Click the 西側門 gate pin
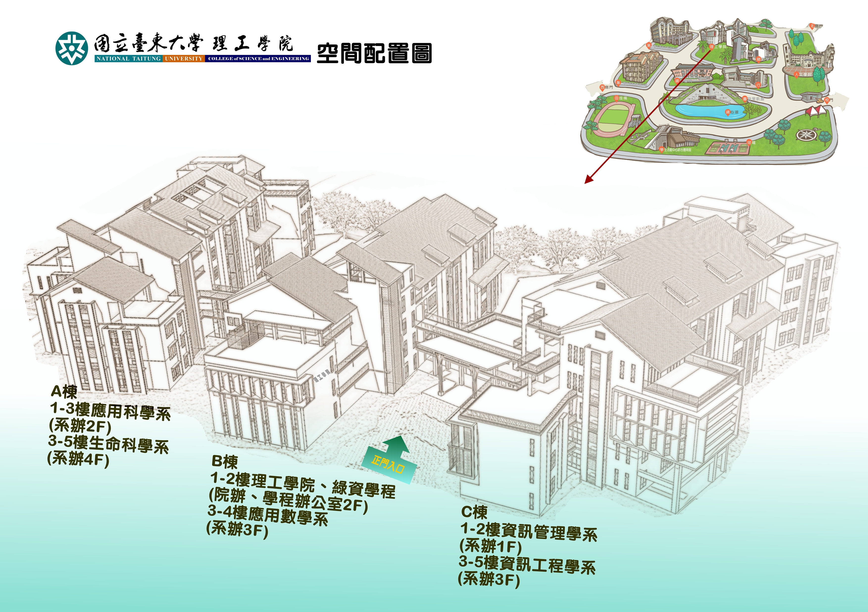Viewport: 868px width, 612px height. coord(602,87)
